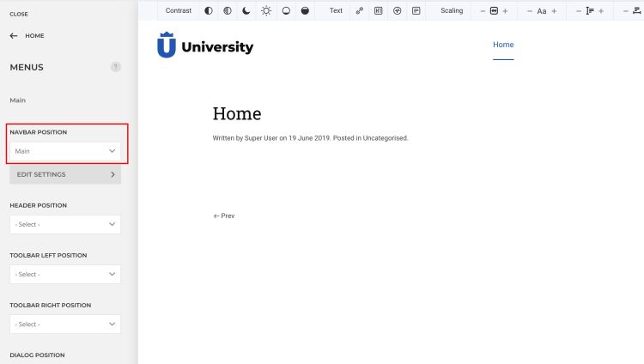Click the line height icon

[x=590, y=10]
